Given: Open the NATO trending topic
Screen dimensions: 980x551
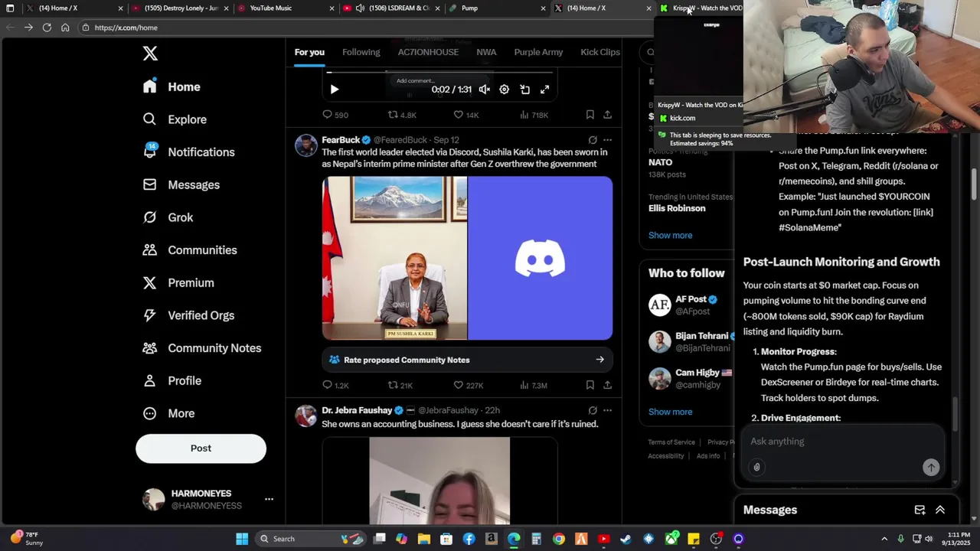Looking at the screenshot, I should [660, 162].
